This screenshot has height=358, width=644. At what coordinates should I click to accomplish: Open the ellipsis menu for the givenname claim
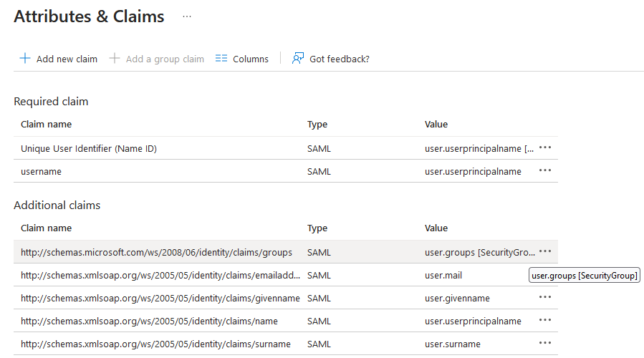[545, 297]
